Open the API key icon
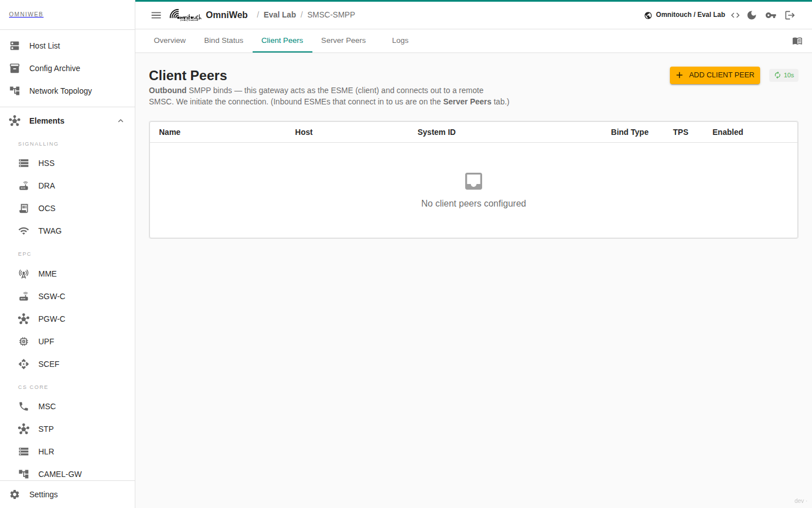 (771, 15)
